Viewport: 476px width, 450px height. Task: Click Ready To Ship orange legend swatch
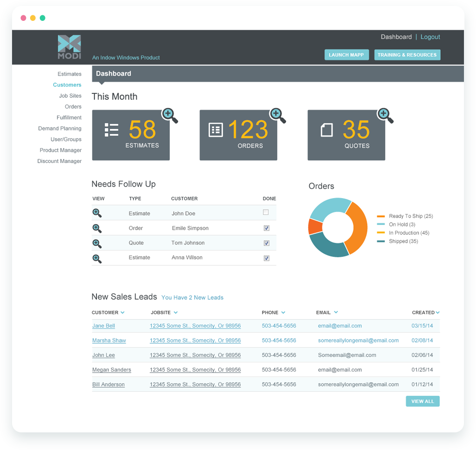pyautogui.click(x=381, y=216)
